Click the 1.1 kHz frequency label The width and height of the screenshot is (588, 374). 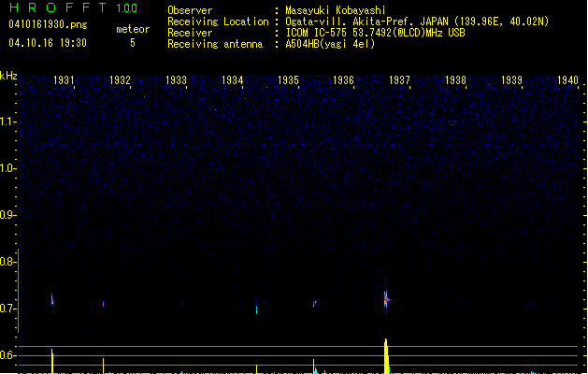pyautogui.click(x=7, y=122)
